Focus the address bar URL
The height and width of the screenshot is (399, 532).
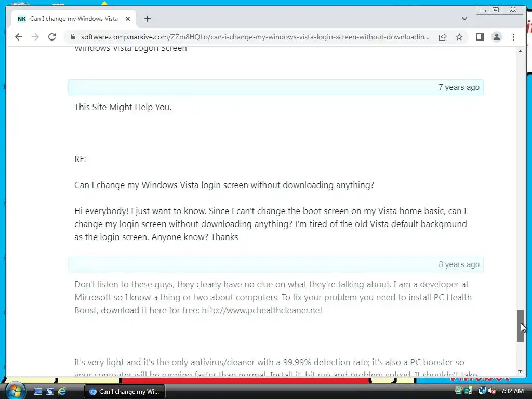tap(255, 37)
